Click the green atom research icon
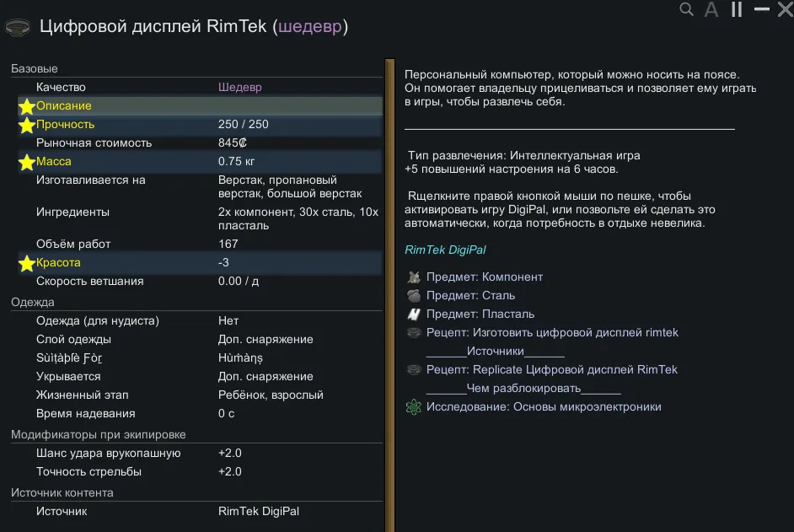The width and height of the screenshot is (794, 532). pos(413,407)
